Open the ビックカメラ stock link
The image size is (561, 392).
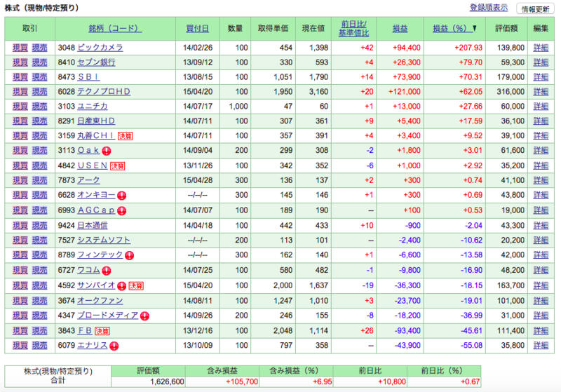point(100,48)
